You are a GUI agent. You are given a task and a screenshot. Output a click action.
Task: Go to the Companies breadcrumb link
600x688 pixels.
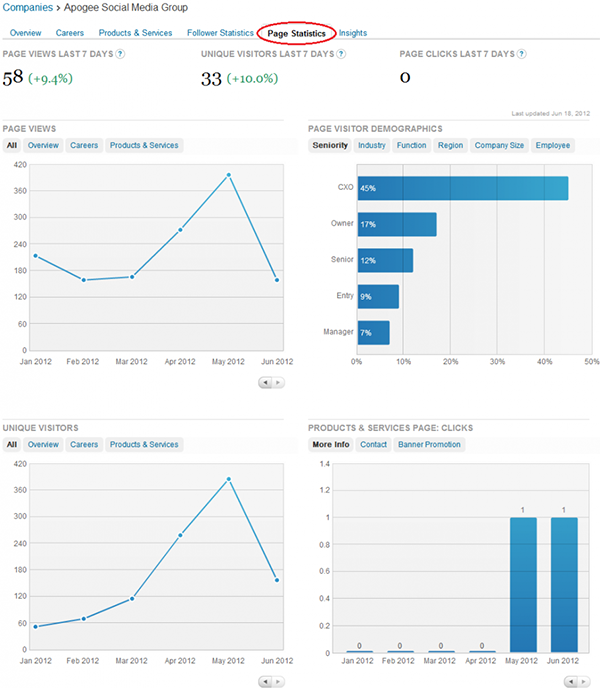pyautogui.click(x=28, y=7)
